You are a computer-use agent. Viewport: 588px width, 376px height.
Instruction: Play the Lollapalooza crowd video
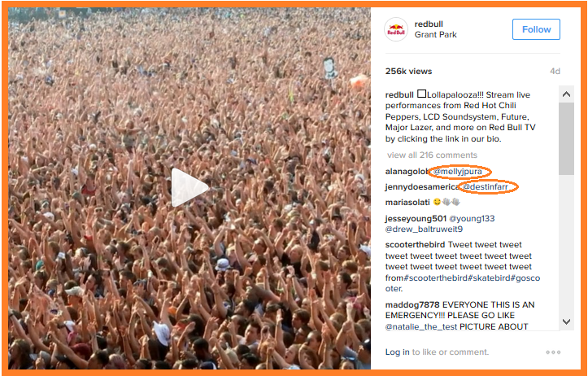click(189, 187)
